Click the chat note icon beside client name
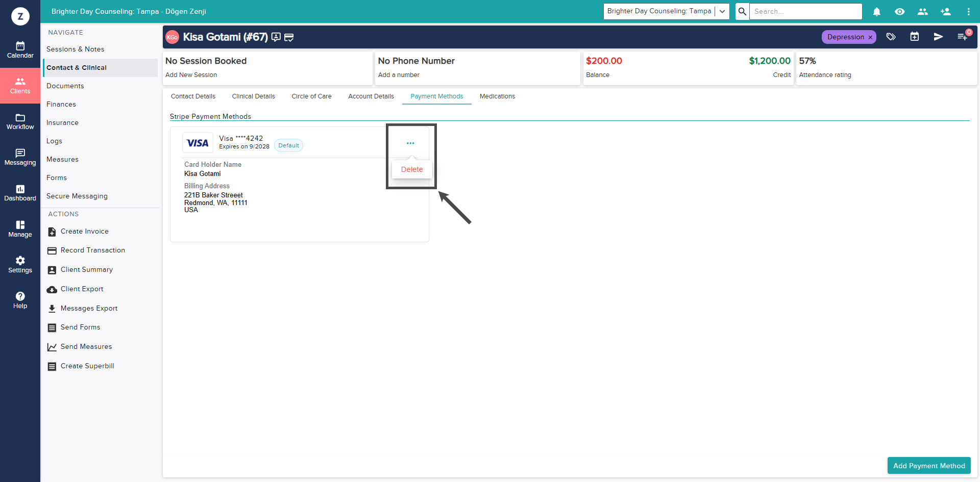The height and width of the screenshot is (482, 980). (x=276, y=37)
